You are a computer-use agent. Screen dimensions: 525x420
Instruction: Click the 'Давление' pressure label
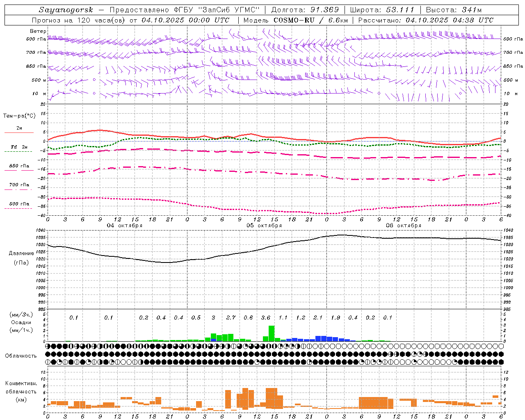pos(21,253)
